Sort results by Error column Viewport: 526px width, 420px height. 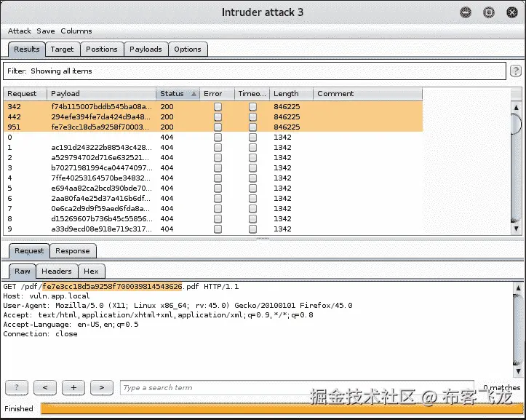(x=217, y=94)
